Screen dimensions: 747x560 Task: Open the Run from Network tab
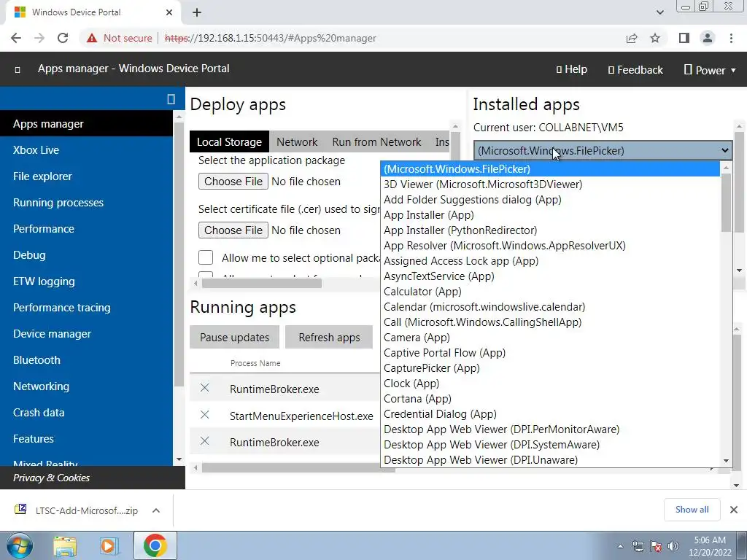click(x=376, y=142)
